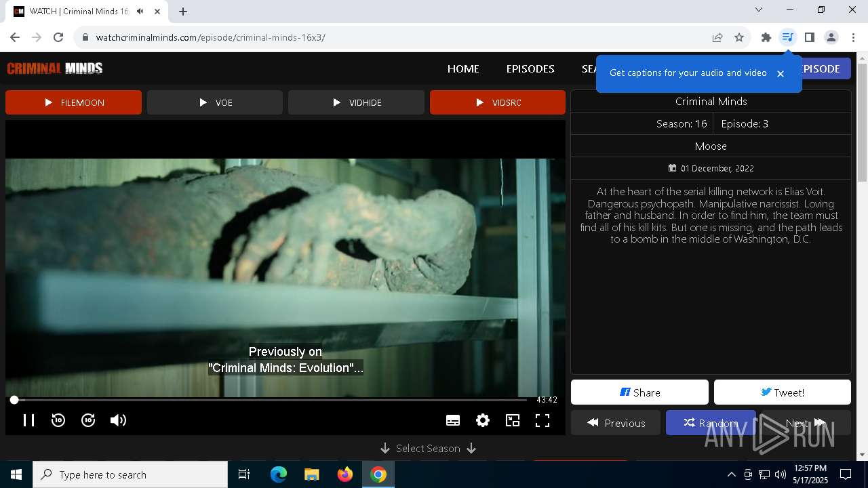Click the view site information lock icon

pyautogui.click(x=85, y=37)
